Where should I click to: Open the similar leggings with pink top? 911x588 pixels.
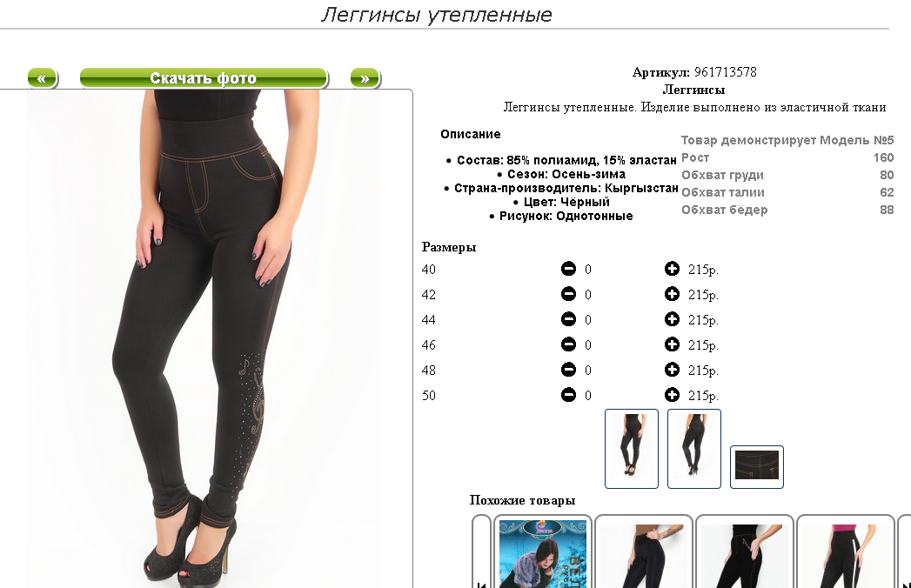coord(846,553)
